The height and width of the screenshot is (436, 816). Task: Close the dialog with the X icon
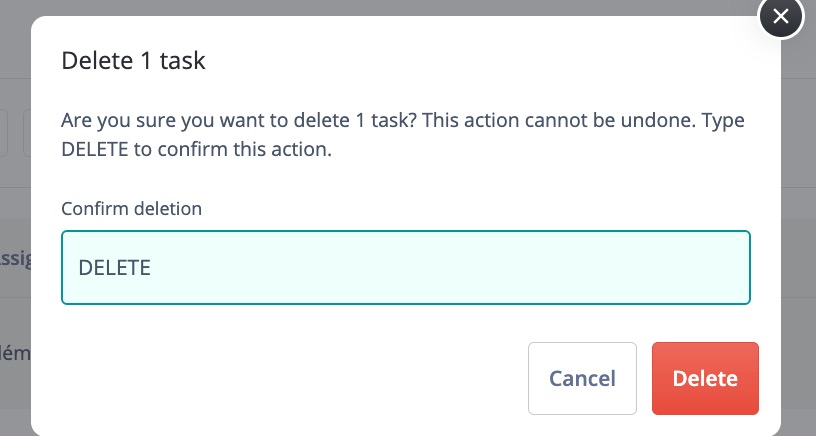[781, 16]
